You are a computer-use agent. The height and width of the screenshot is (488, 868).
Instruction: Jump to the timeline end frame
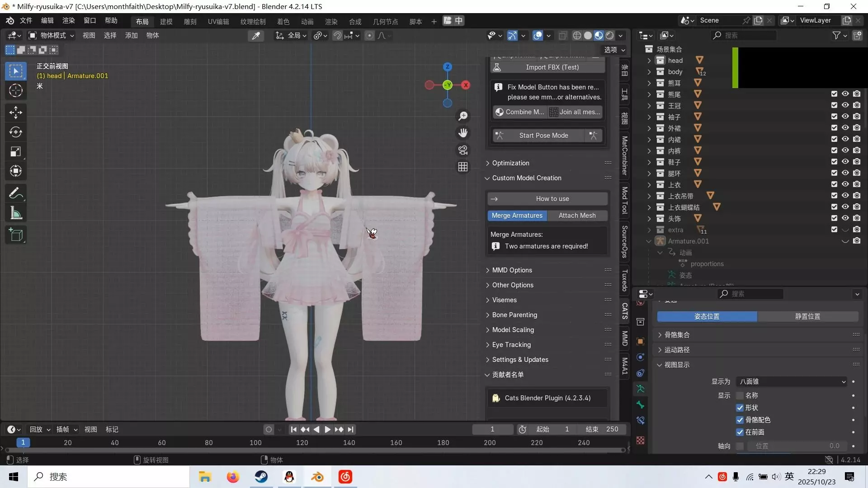(x=351, y=430)
